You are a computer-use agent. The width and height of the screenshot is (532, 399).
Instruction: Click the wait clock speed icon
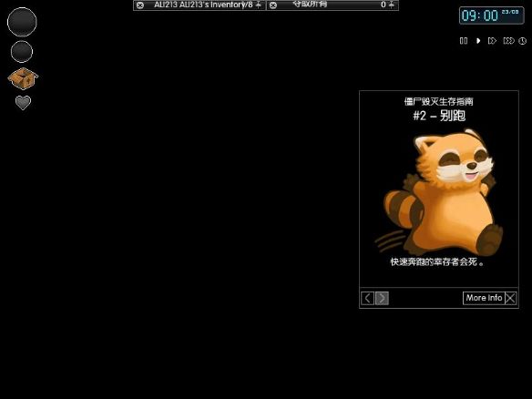pyautogui.click(x=523, y=41)
